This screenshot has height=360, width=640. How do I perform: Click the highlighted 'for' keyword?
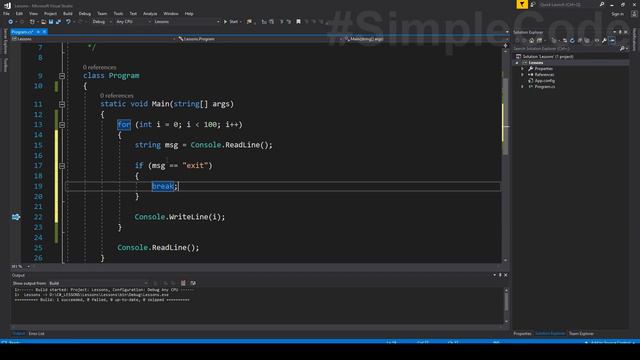124,124
